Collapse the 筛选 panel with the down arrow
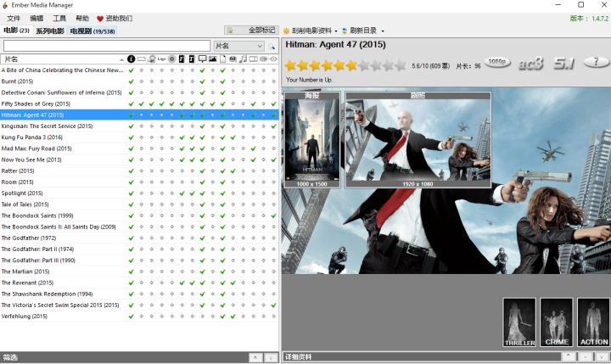Viewport: 611px width, 364px height. tap(271, 357)
